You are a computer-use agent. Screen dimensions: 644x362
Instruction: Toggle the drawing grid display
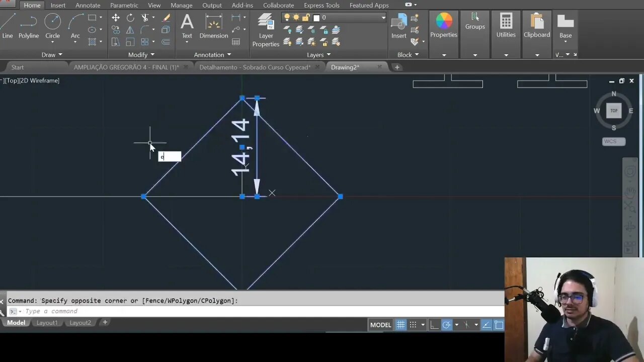pyautogui.click(x=401, y=325)
